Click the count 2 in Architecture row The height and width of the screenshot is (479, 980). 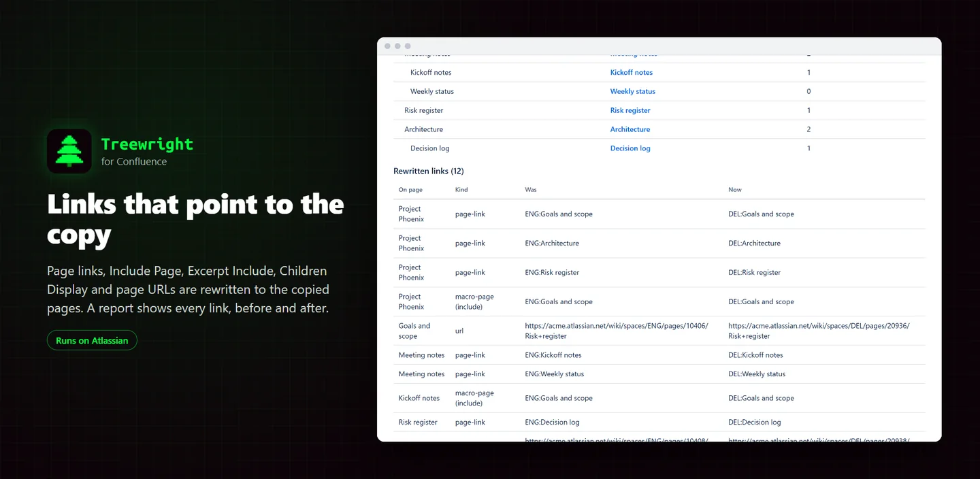pyautogui.click(x=808, y=129)
